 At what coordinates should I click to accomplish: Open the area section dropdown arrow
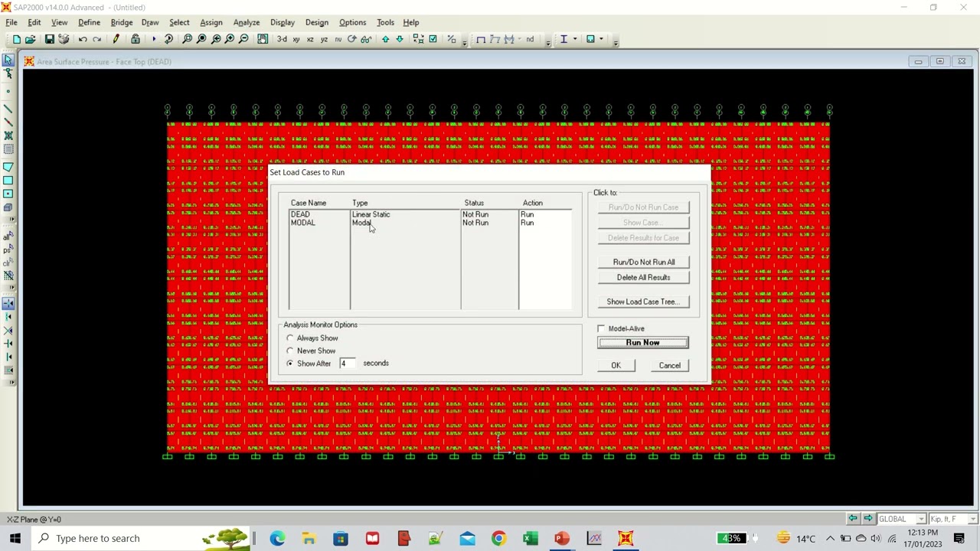[601, 39]
